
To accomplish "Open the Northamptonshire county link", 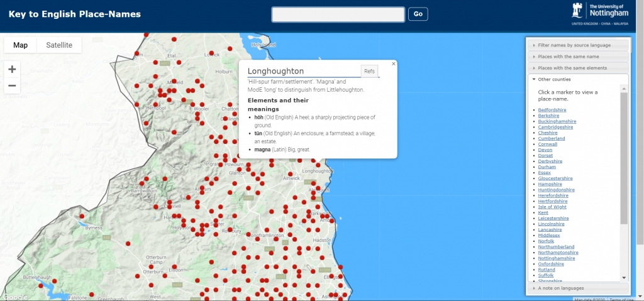I will pyautogui.click(x=558, y=253).
